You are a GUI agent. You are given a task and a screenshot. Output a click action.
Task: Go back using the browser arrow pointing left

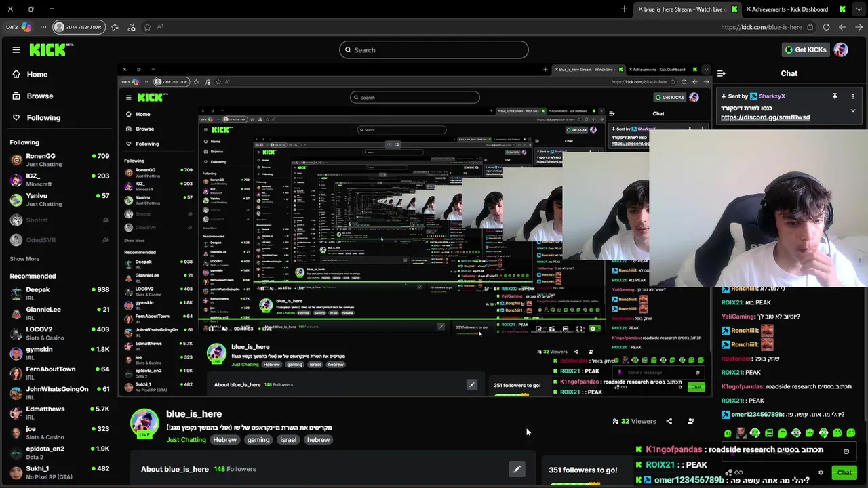pos(842,27)
